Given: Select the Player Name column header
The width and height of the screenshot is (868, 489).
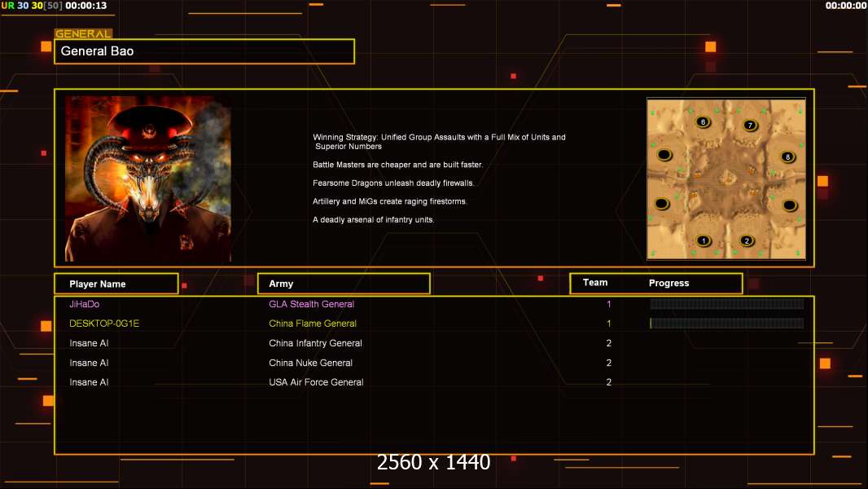Looking at the screenshot, I should tap(116, 284).
